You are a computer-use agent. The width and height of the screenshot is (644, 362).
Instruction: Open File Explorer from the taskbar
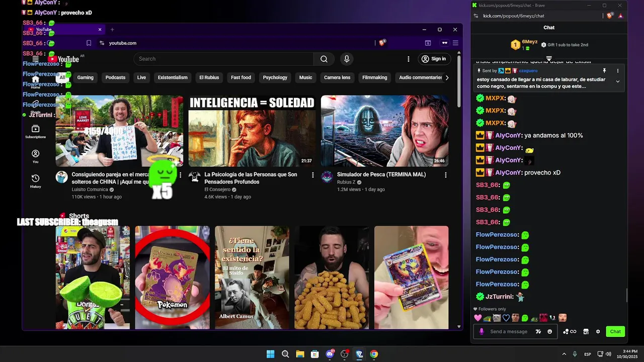300,354
